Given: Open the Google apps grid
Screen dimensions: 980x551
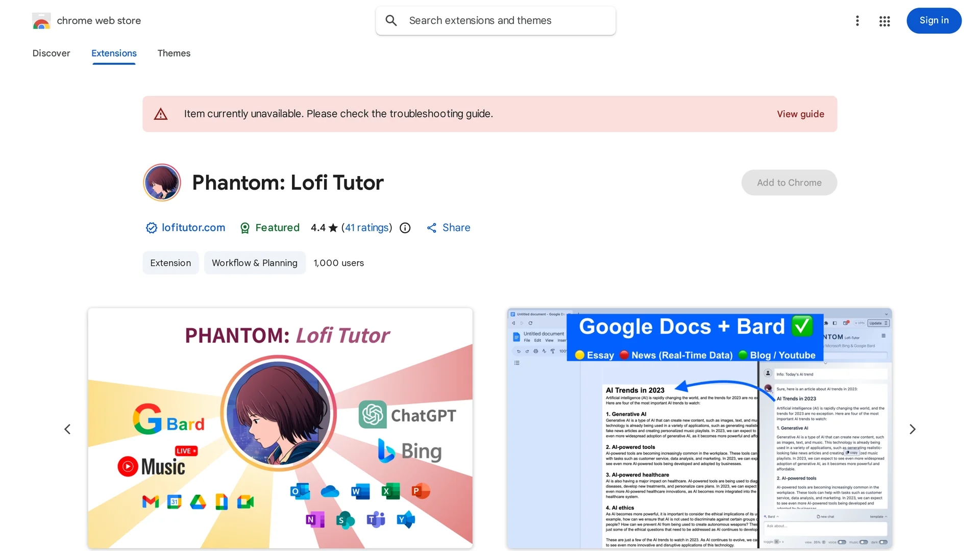Looking at the screenshot, I should pyautogui.click(x=885, y=21).
